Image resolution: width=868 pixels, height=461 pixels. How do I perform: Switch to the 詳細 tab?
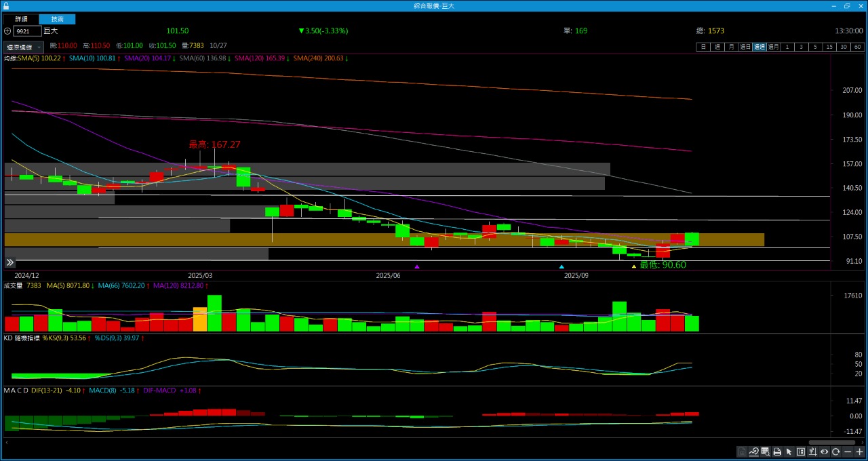(21, 19)
